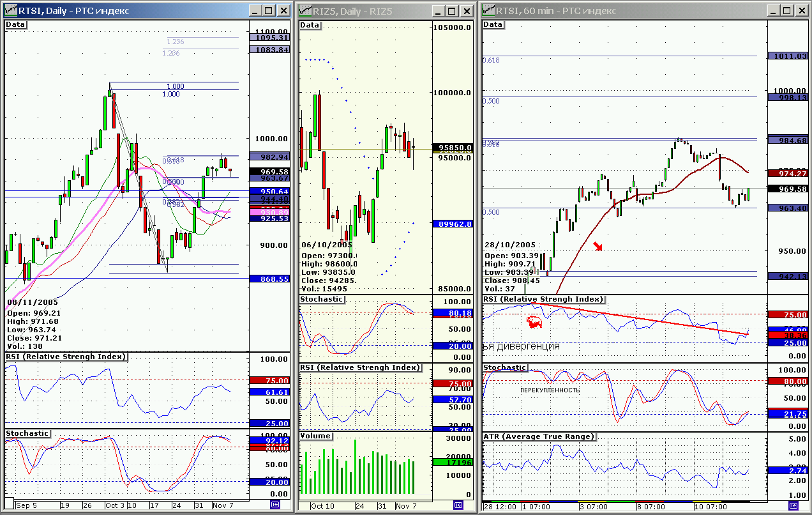Select the RSI panel label in the RIZ5 Daily window
This screenshot has height=515, width=812.
[x=361, y=367]
